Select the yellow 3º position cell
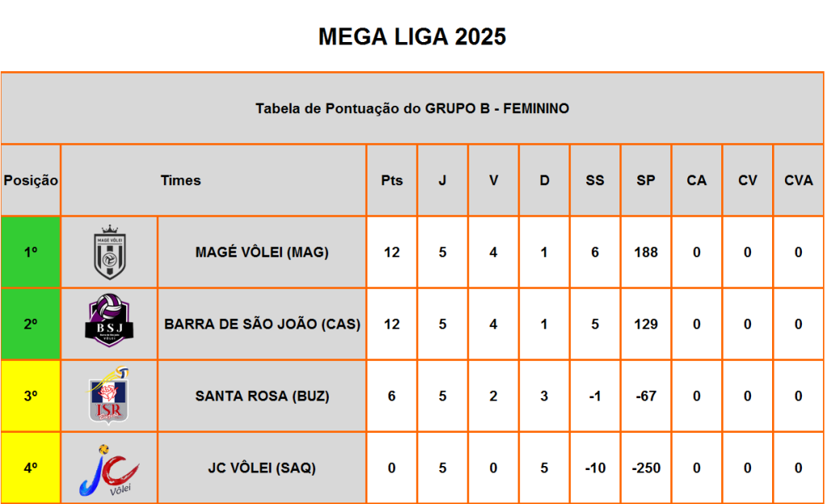The image size is (827, 504). [31, 396]
